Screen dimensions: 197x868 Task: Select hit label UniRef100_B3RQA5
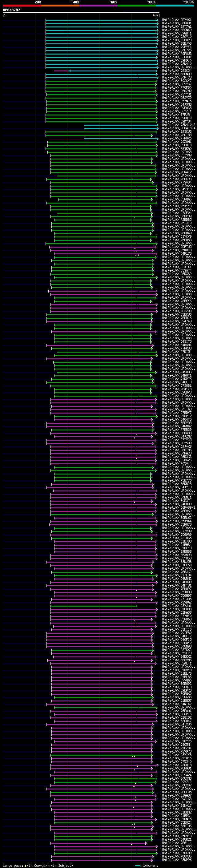pyautogui.click(x=177, y=200)
